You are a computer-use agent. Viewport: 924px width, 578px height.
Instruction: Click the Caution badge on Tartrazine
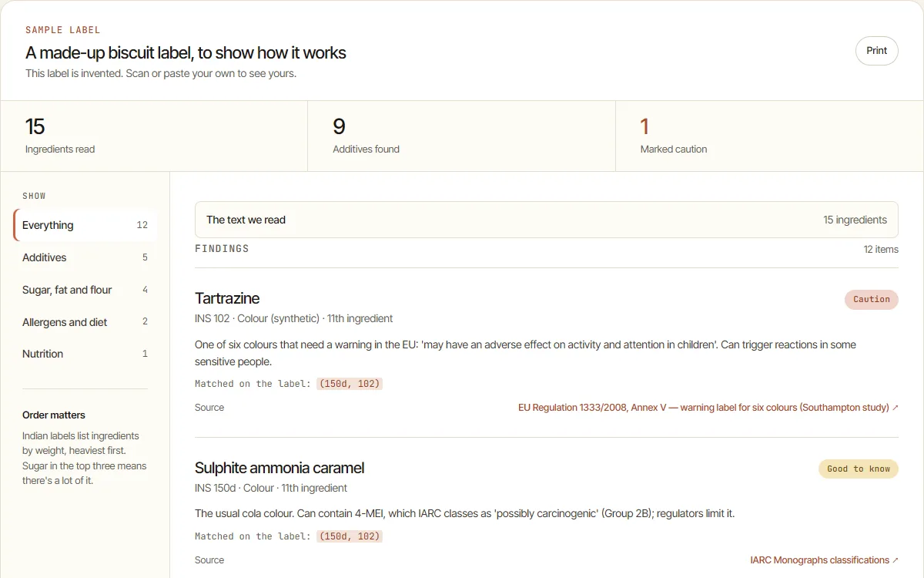[x=872, y=300]
